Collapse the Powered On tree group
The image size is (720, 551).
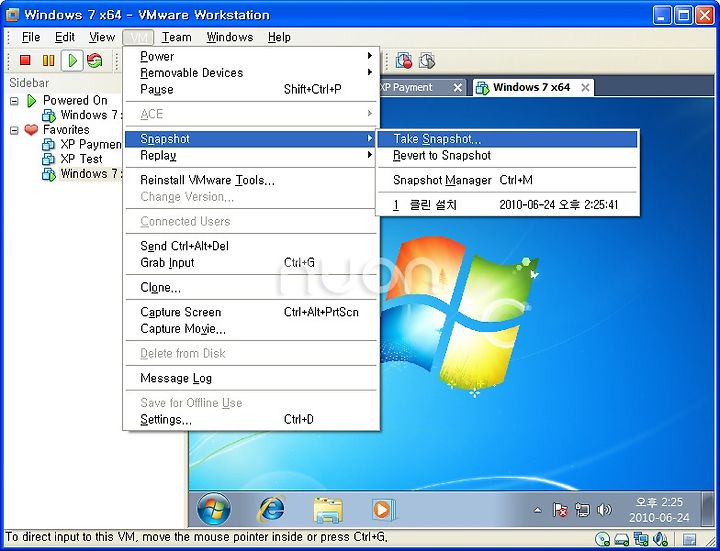point(15,101)
